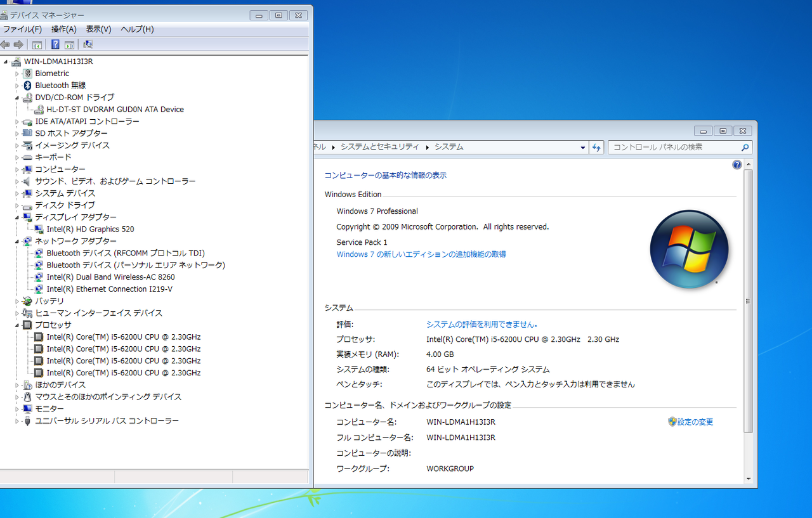This screenshot has height=518, width=812.
Task: Click the Back arrow in Device Manager toolbar
Action: pos(5,44)
